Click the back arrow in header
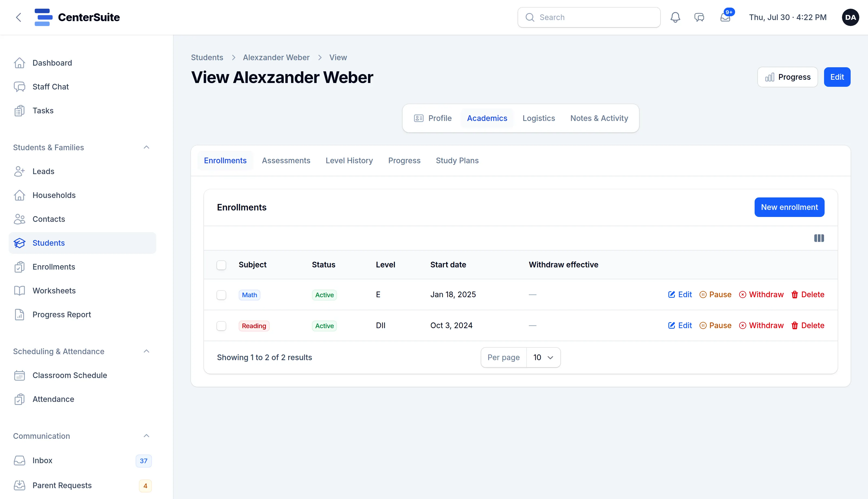The width and height of the screenshot is (868, 499). (x=18, y=17)
